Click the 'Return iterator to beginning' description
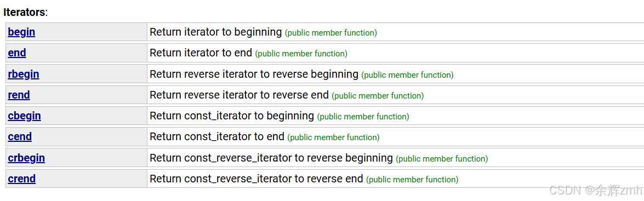This screenshot has height=201, width=644. coord(215,32)
